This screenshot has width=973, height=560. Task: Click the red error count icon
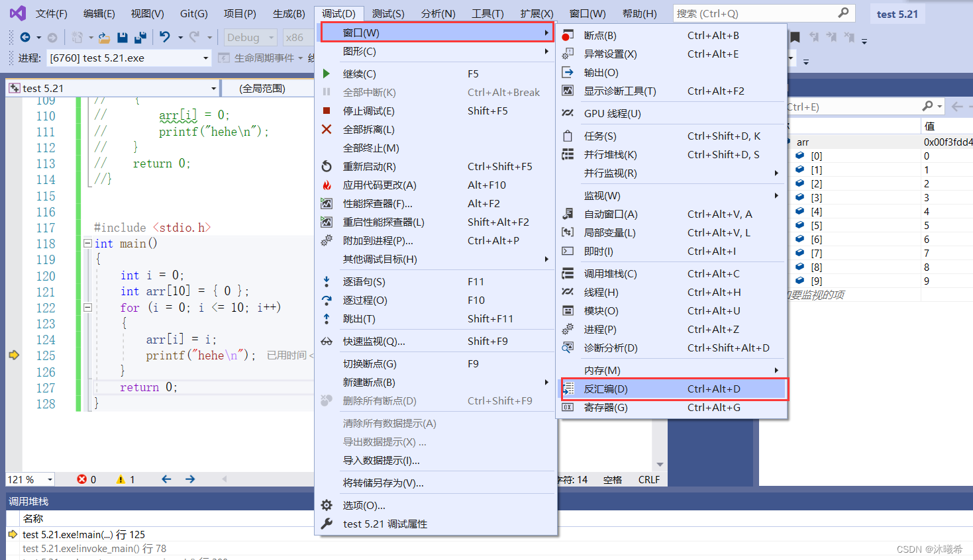pos(81,479)
